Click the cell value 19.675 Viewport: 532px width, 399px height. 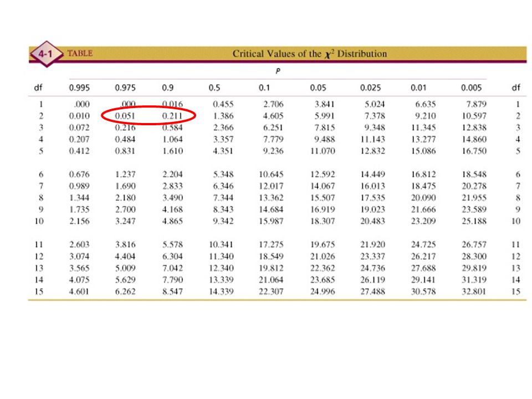tap(323, 244)
